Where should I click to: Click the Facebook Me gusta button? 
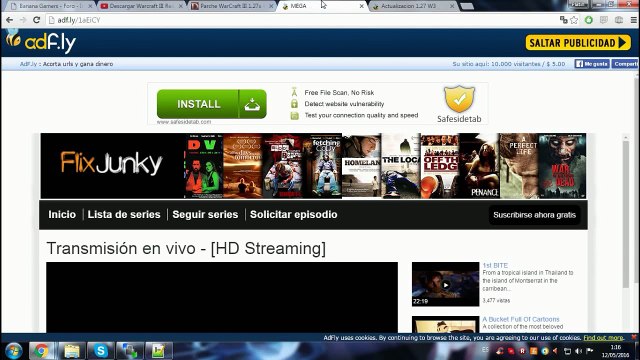[592, 64]
